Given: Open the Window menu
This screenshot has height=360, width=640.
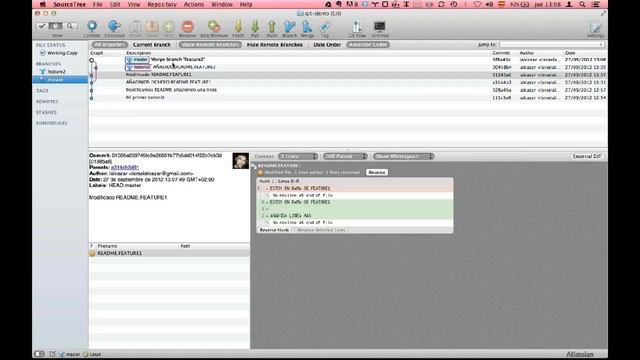Looking at the screenshot, I should pyautogui.click(x=222, y=4).
